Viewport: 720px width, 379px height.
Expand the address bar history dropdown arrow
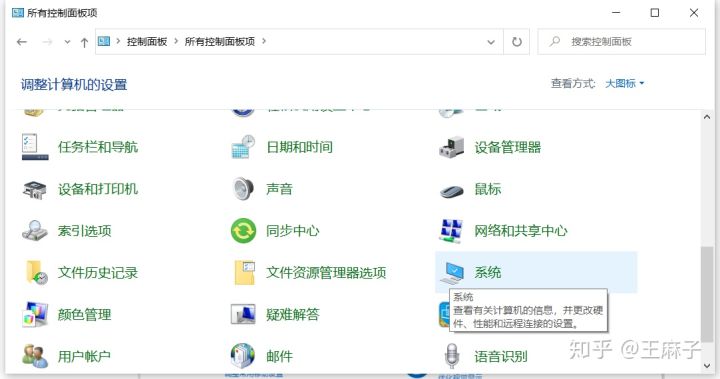pos(491,42)
